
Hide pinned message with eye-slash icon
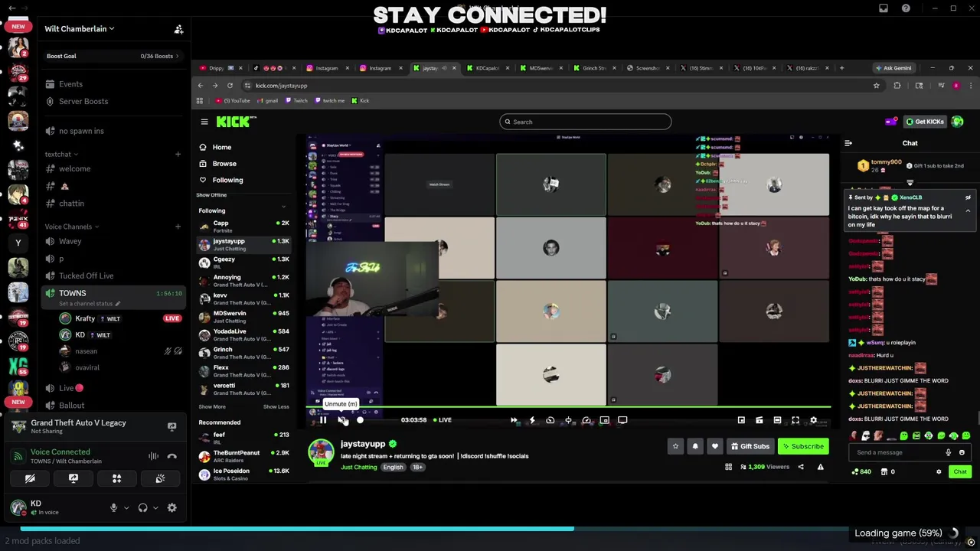[x=968, y=197]
